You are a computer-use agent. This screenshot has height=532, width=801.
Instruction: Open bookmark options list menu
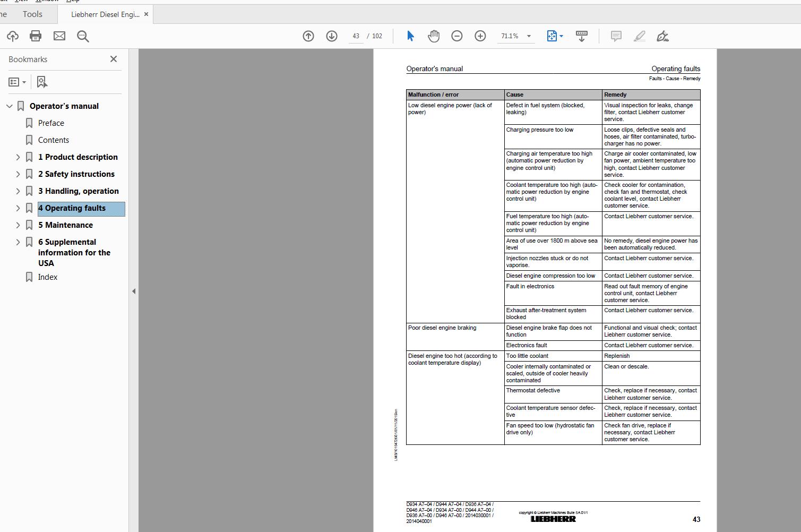click(x=17, y=82)
